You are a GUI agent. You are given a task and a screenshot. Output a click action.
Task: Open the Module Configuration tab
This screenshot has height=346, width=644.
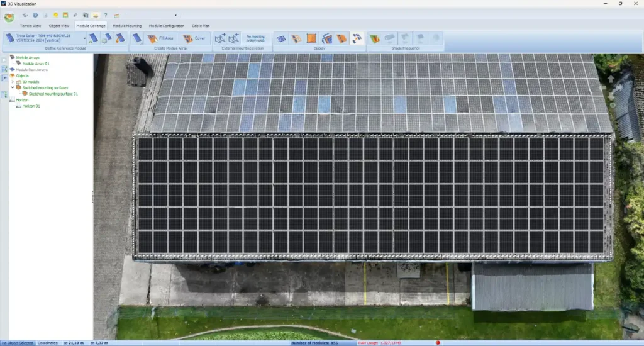[166, 26]
